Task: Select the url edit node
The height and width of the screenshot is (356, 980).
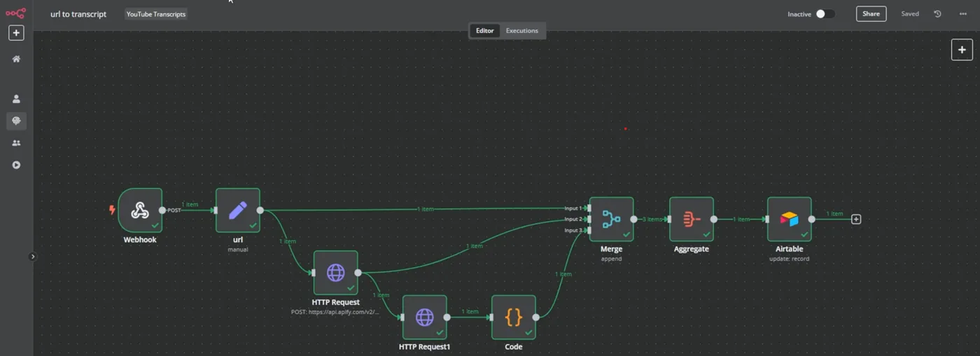Action: [x=238, y=210]
